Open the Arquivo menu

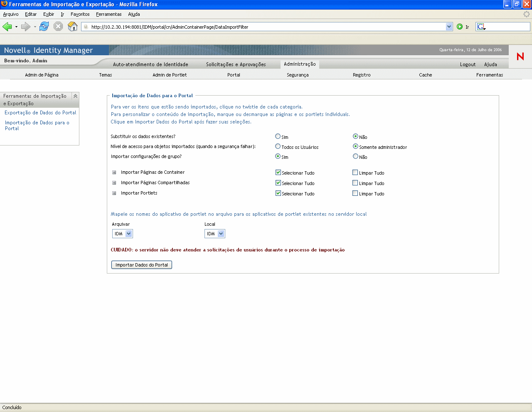11,14
